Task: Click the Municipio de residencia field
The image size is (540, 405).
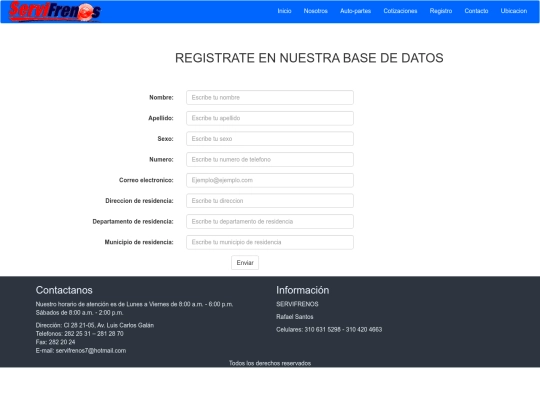Action: point(270,242)
